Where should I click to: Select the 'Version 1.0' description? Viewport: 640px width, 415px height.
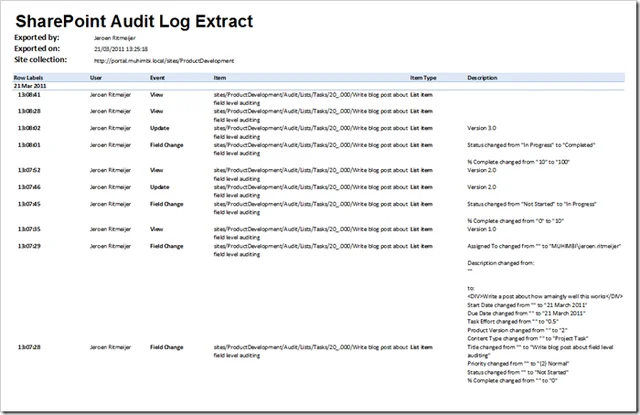(x=482, y=229)
